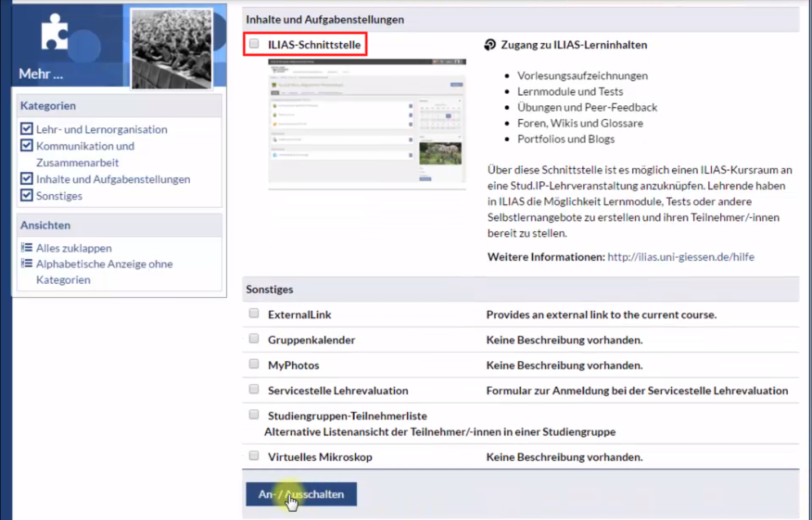
Task: Click the Alles zuklappen link
Action: point(74,248)
